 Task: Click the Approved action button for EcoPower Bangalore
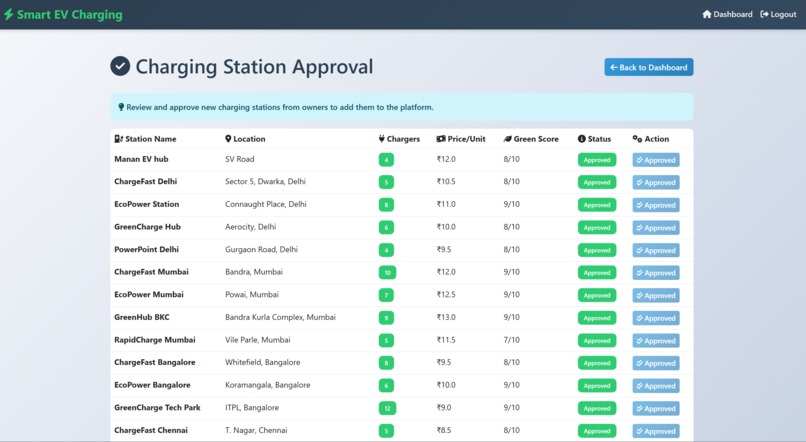[656, 386]
